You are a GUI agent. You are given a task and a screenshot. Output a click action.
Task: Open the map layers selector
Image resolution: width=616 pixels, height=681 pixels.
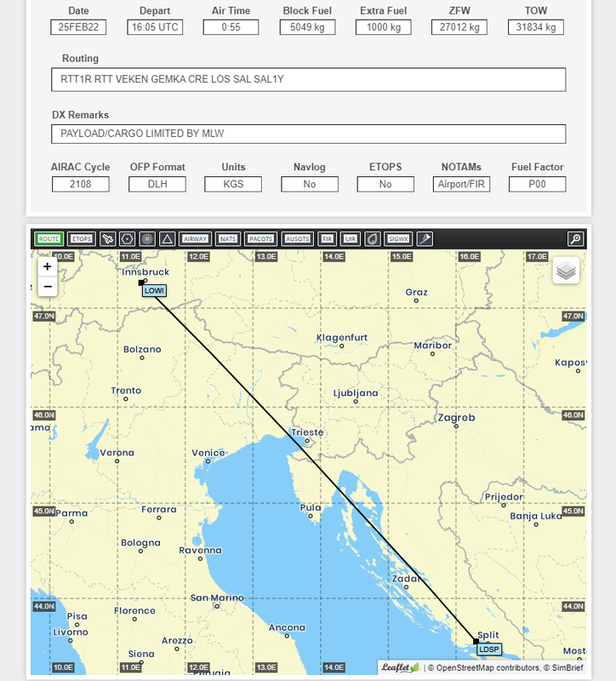tap(566, 270)
